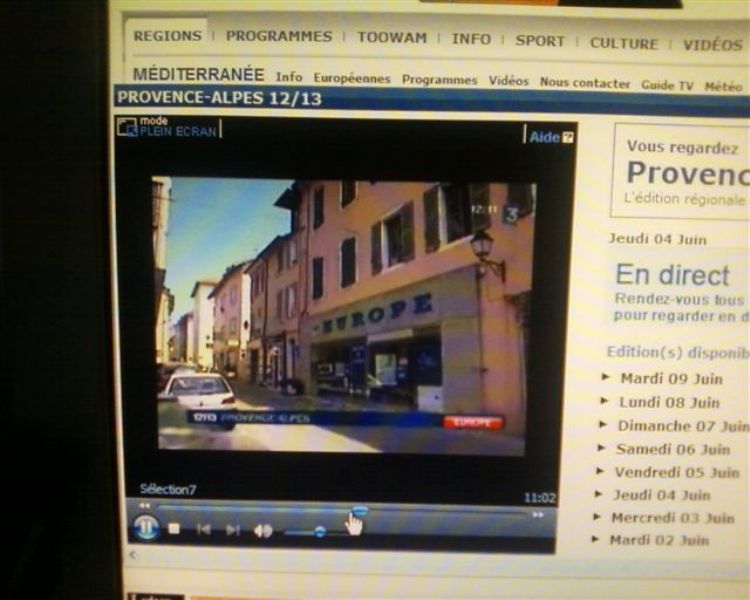Image resolution: width=750 pixels, height=600 pixels.
Task: Open the Méditerranée Info sub-link
Action: click(x=289, y=77)
